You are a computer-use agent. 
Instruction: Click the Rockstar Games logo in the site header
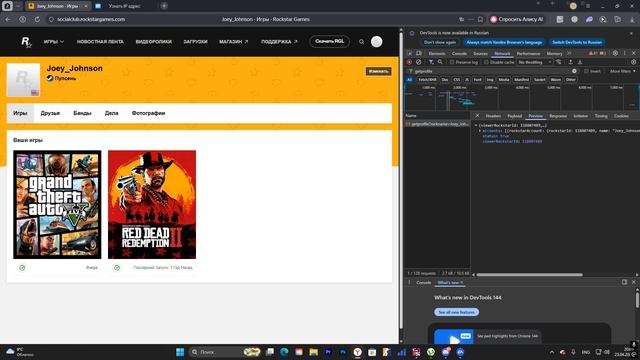tap(26, 42)
